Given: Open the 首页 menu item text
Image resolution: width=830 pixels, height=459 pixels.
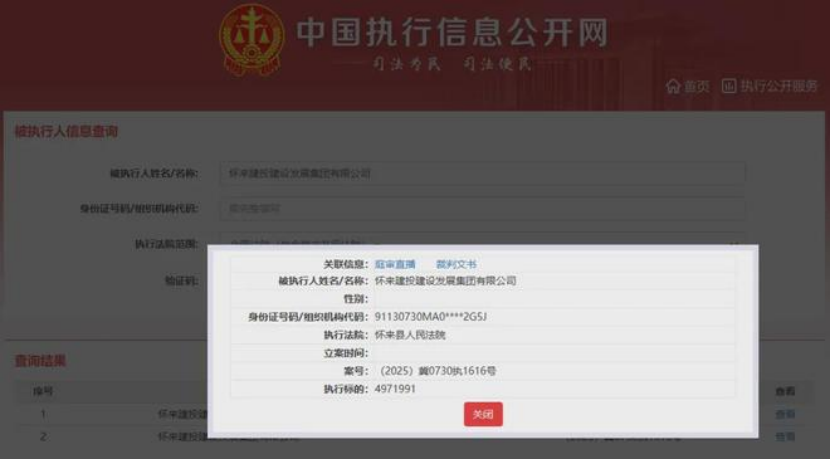Looking at the screenshot, I should (697, 86).
